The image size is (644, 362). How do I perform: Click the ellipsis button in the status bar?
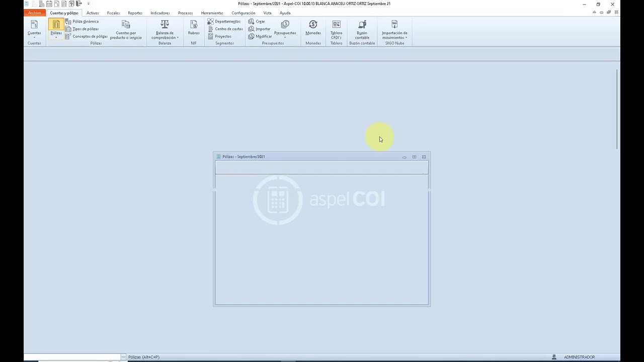coord(123,357)
